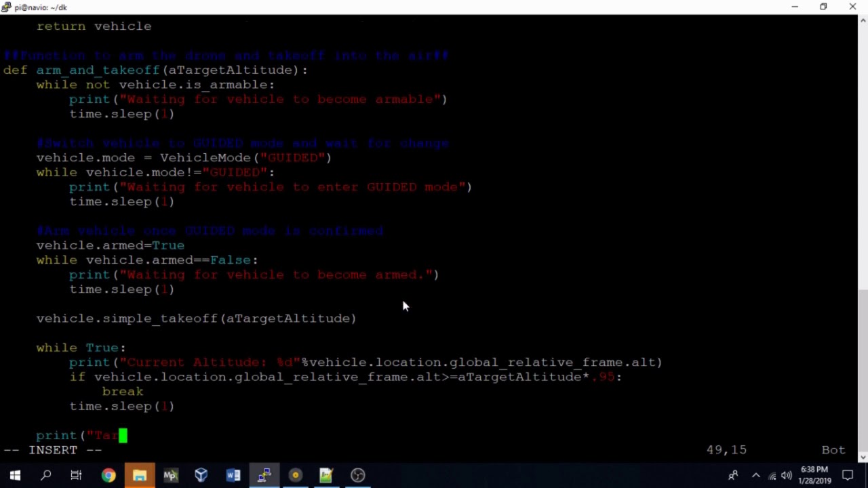Screen dimensions: 868x488
Task: Open taskbar search magnifier
Action: point(46,475)
